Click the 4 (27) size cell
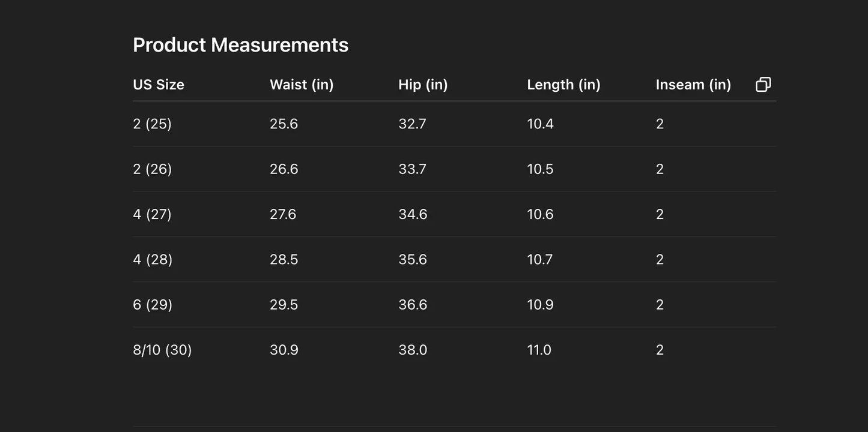 (153, 214)
